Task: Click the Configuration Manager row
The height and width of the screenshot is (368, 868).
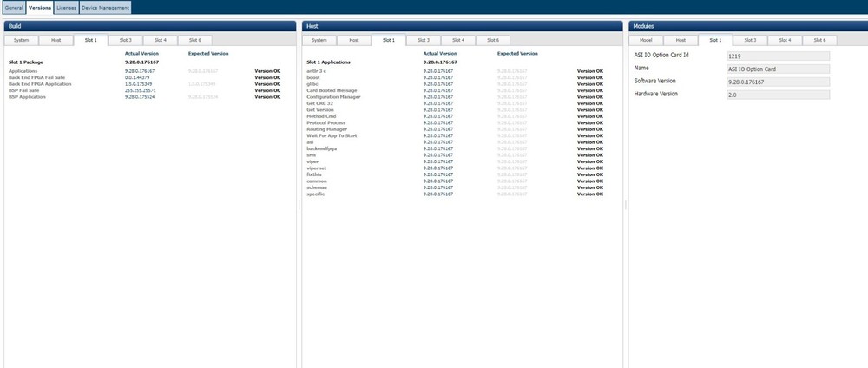Action: [x=455, y=97]
